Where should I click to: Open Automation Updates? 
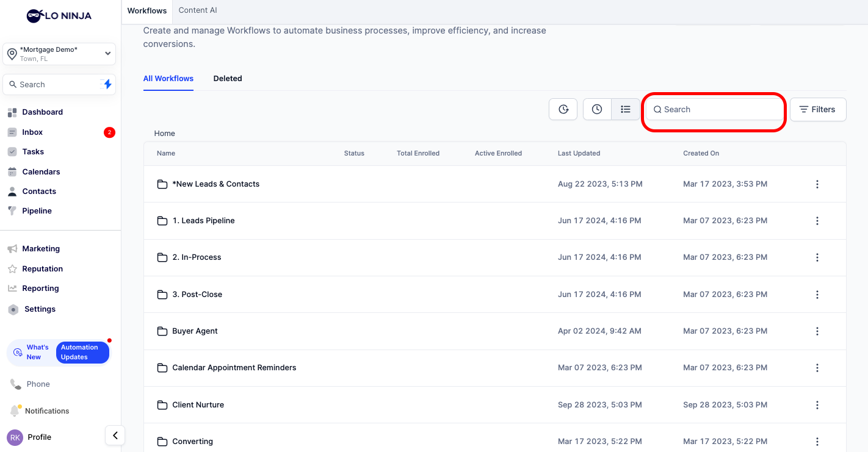coord(82,353)
